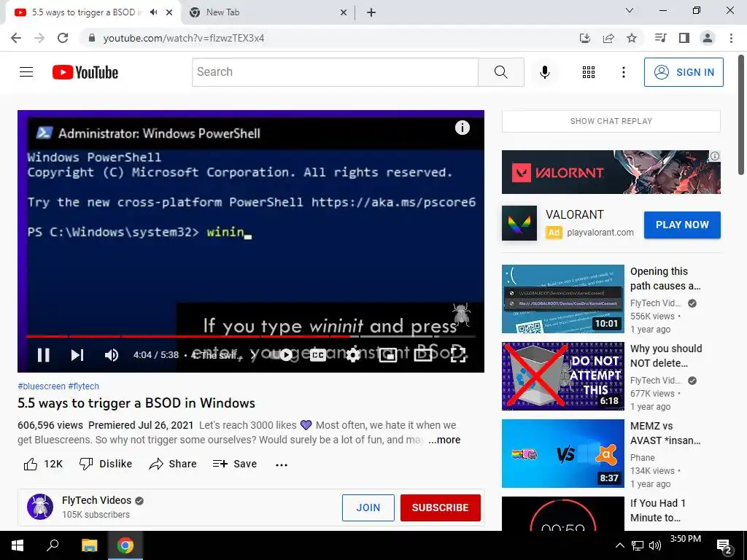Open the tab search dropdown chevron
The width and height of the screenshot is (747, 560).
coord(630,10)
